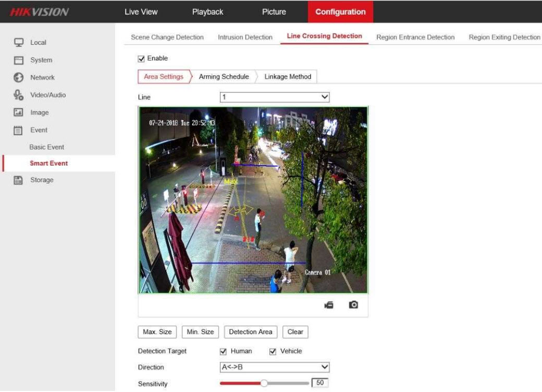Image resolution: width=542 pixels, height=392 pixels.
Task: Expand the Event menu in sidebar
Action: click(x=39, y=130)
